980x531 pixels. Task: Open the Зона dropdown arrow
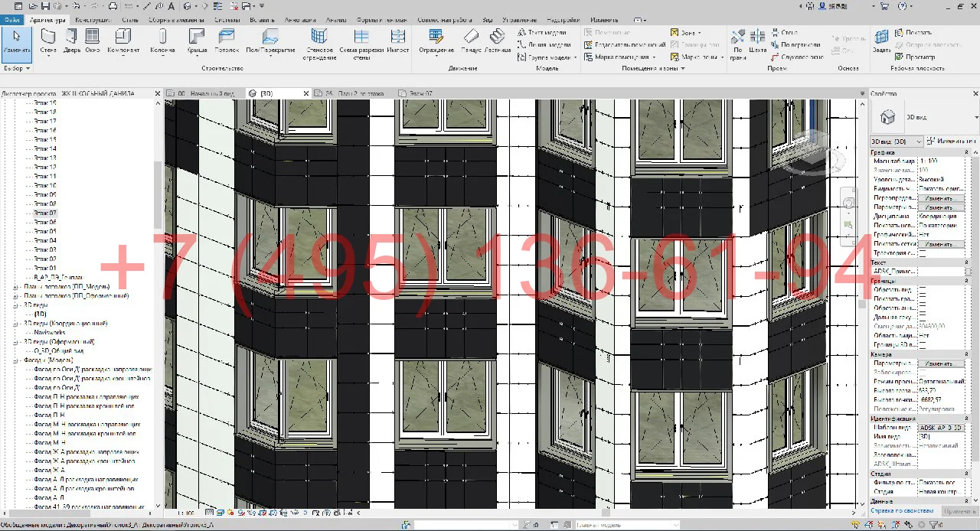(699, 33)
